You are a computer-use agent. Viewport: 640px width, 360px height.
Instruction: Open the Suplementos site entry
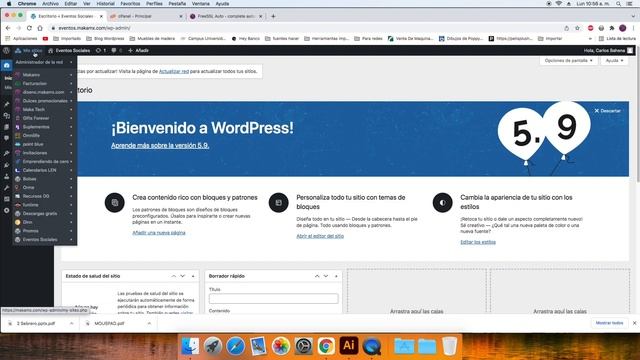click(44, 127)
